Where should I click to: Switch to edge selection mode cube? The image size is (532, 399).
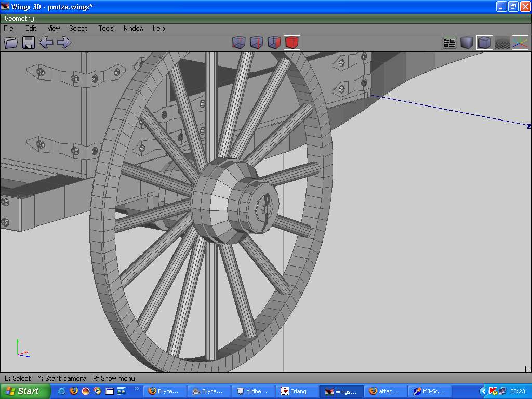(x=257, y=43)
